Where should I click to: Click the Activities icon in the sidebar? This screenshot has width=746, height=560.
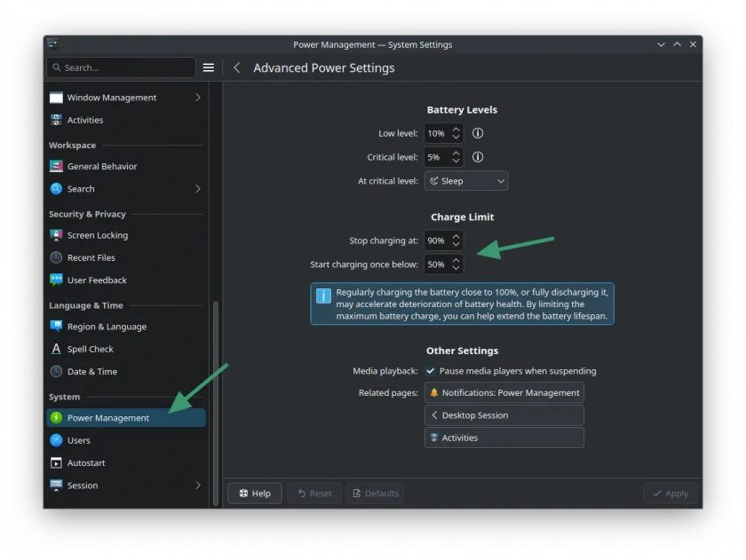pyautogui.click(x=56, y=120)
